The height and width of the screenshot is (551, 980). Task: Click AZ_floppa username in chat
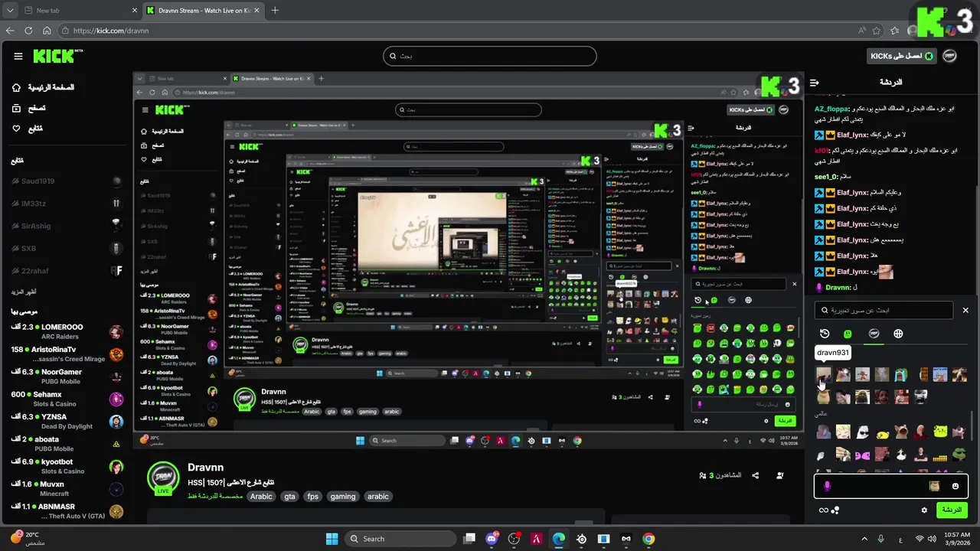pyautogui.click(x=833, y=109)
